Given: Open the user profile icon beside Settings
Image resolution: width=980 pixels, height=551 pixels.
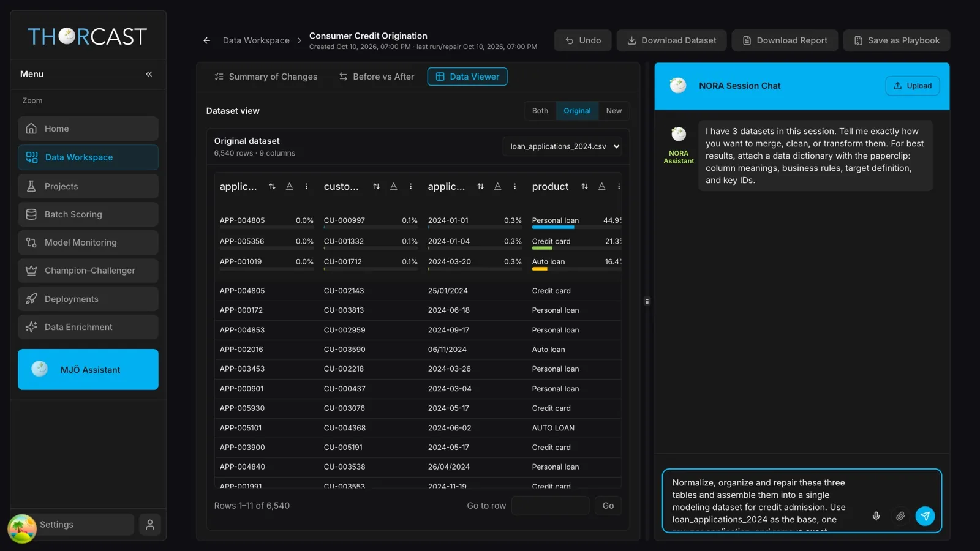Looking at the screenshot, I should 150,525.
